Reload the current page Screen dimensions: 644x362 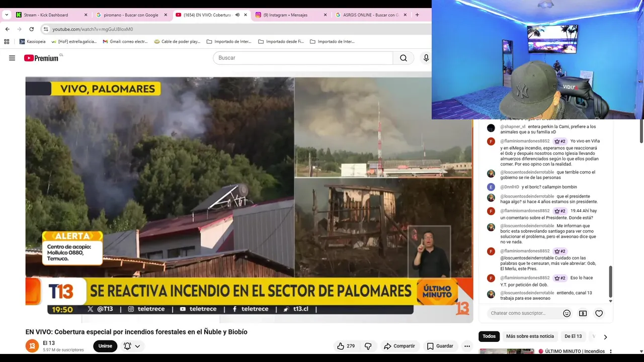(x=31, y=29)
